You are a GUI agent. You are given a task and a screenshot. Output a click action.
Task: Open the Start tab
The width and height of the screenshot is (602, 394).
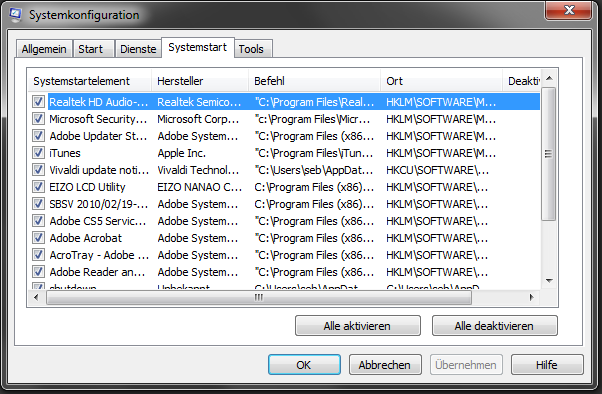click(x=94, y=49)
